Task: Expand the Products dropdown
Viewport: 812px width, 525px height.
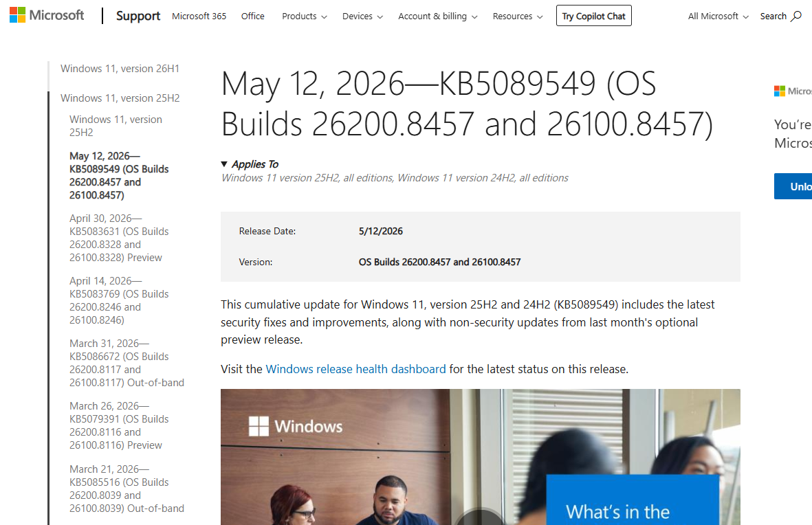Action: (x=305, y=16)
